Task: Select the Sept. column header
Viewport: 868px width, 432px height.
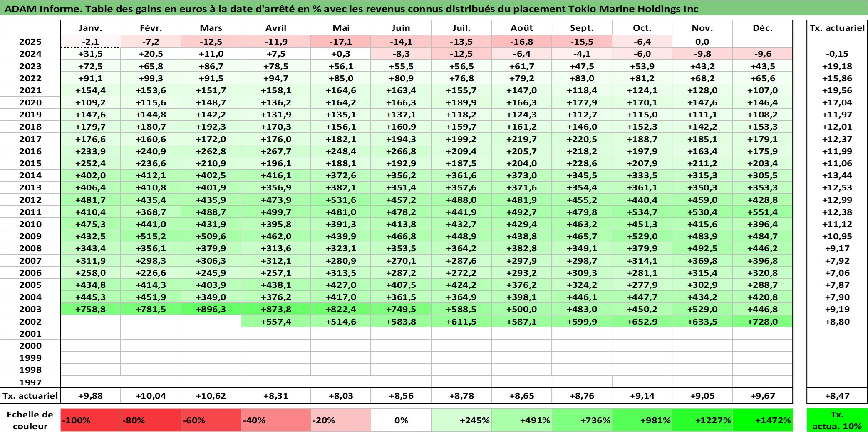Action: (582, 28)
